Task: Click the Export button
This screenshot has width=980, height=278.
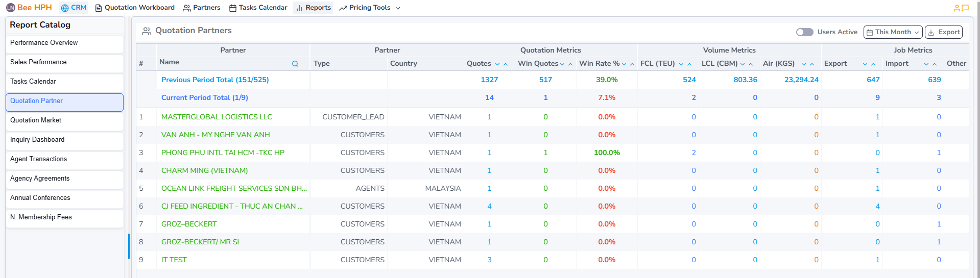Action: [944, 32]
